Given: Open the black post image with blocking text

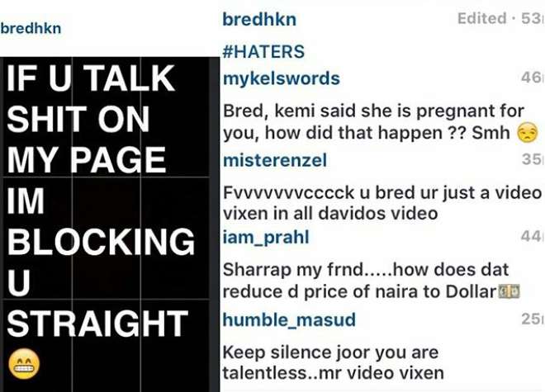Looking at the screenshot, I should tap(110, 224).
